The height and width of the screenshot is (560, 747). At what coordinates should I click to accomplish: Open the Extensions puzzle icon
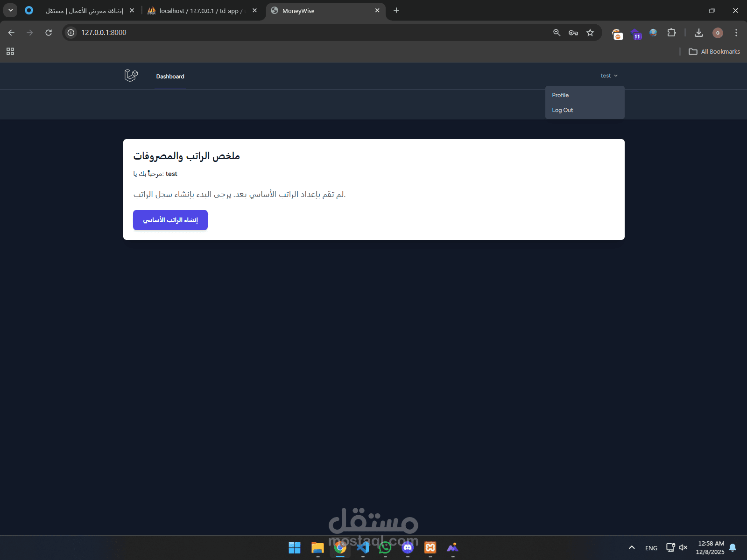tap(672, 33)
